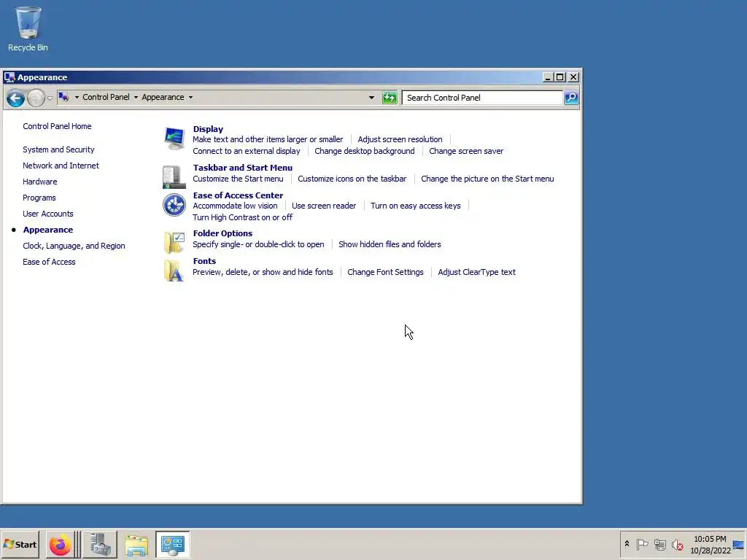
Task: Open the Hardware category
Action: pyautogui.click(x=40, y=182)
